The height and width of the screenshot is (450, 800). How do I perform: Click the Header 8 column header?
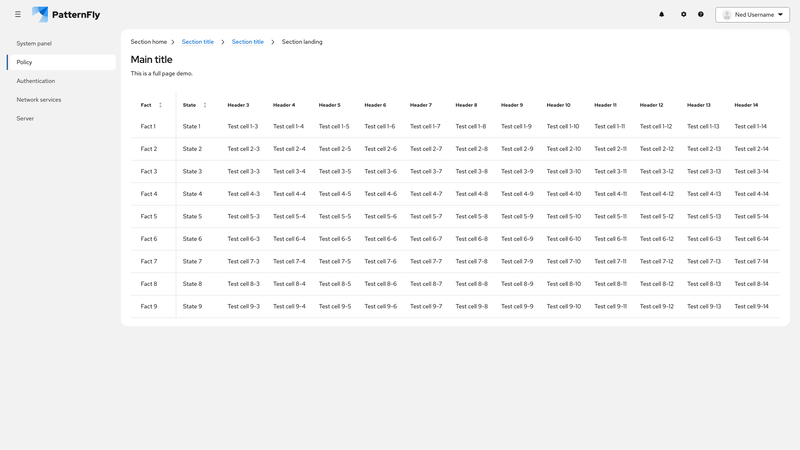[x=466, y=105]
